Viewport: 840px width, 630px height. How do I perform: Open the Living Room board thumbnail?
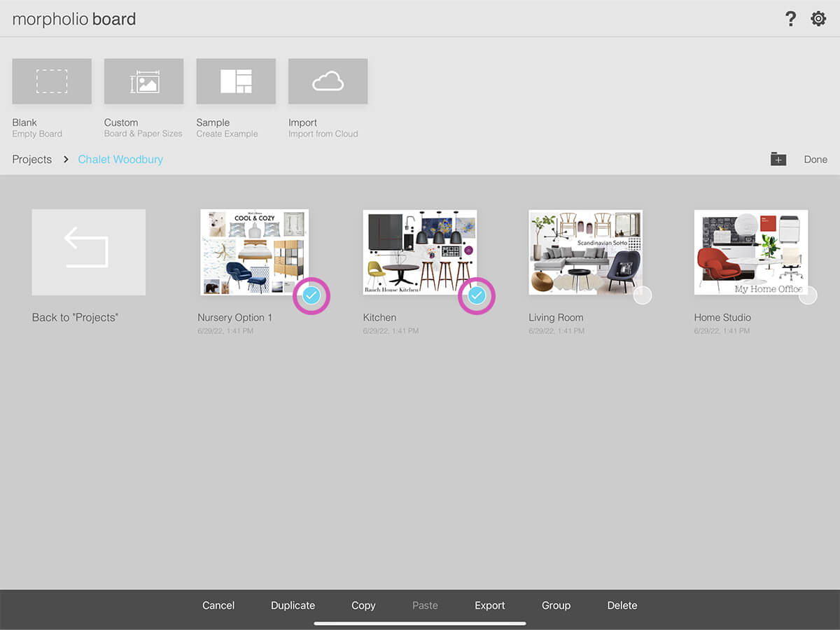point(584,252)
